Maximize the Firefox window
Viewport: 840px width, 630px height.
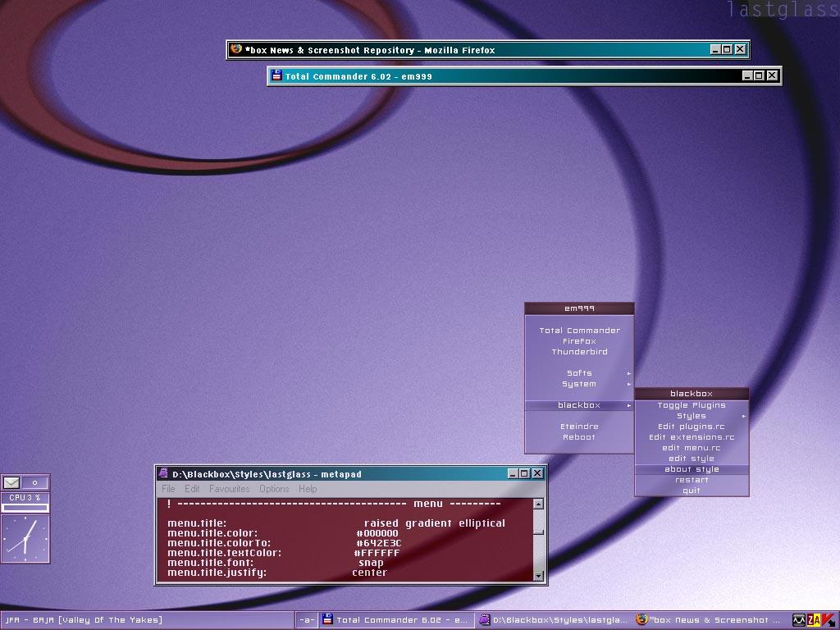point(727,49)
